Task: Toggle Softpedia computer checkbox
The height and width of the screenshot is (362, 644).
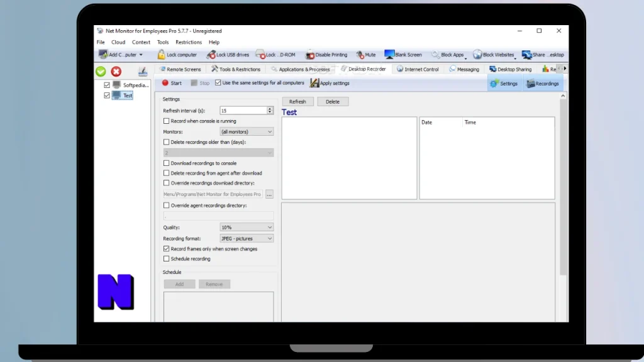Action: [x=107, y=85]
